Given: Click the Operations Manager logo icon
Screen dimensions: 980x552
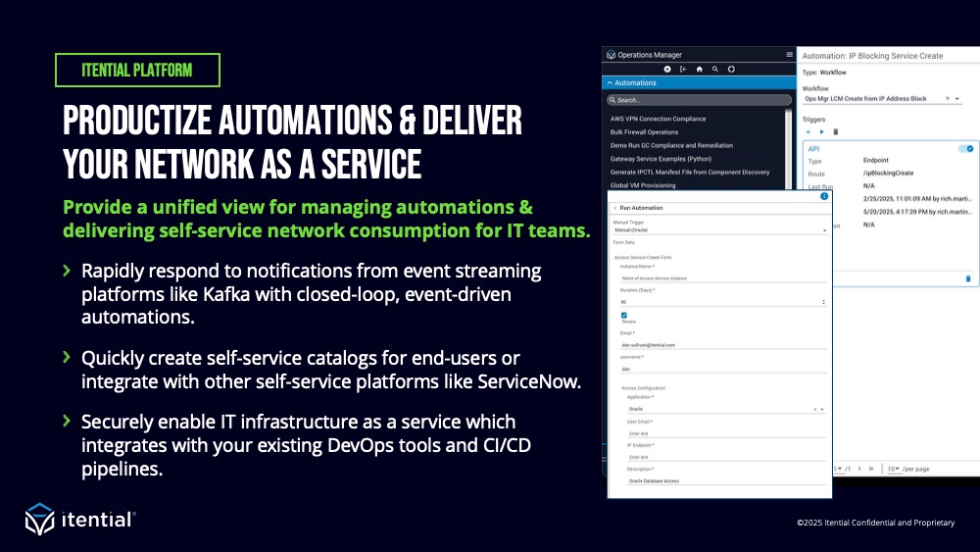Looking at the screenshot, I should (x=611, y=55).
